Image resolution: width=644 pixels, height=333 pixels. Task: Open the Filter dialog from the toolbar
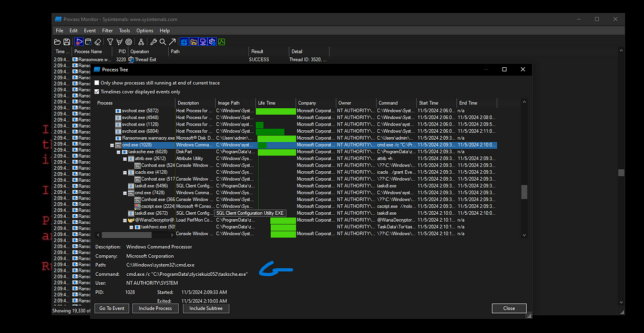pos(110,41)
